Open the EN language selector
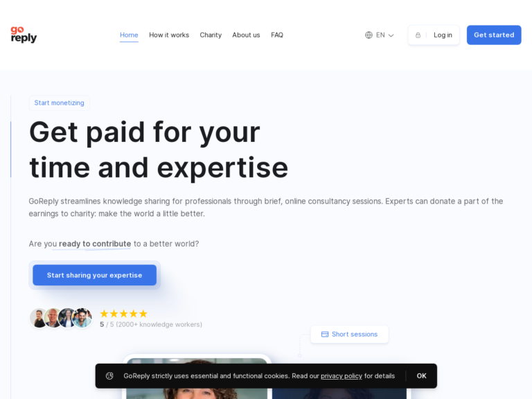Image resolution: width=532 pixels, height=399 pixels. [x=380, y=35]
